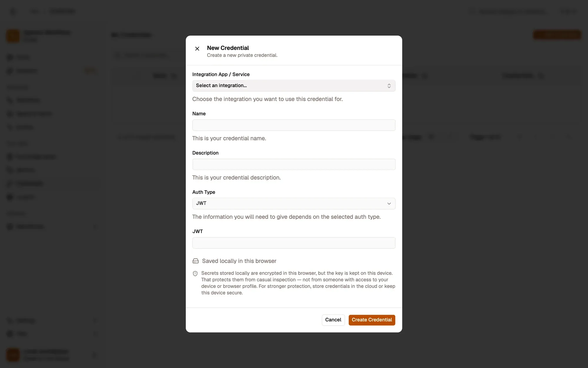Close the New Credential dialog via X icon
This screenshot has height=368, width=588.
click(197, 49)
